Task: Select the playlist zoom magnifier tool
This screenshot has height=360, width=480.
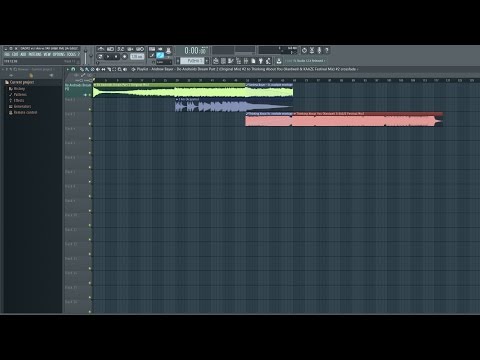Action: click(x=120, y=69)
